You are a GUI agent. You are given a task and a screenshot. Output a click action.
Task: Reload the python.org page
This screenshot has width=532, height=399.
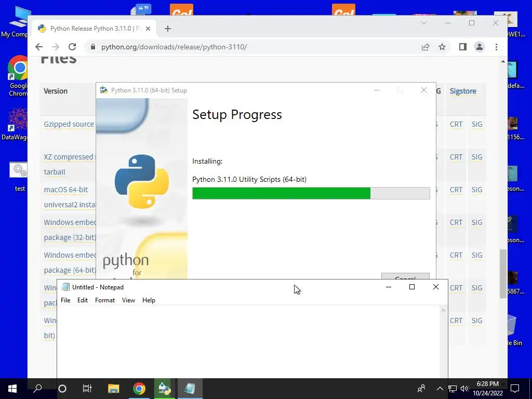pos(72,47)
